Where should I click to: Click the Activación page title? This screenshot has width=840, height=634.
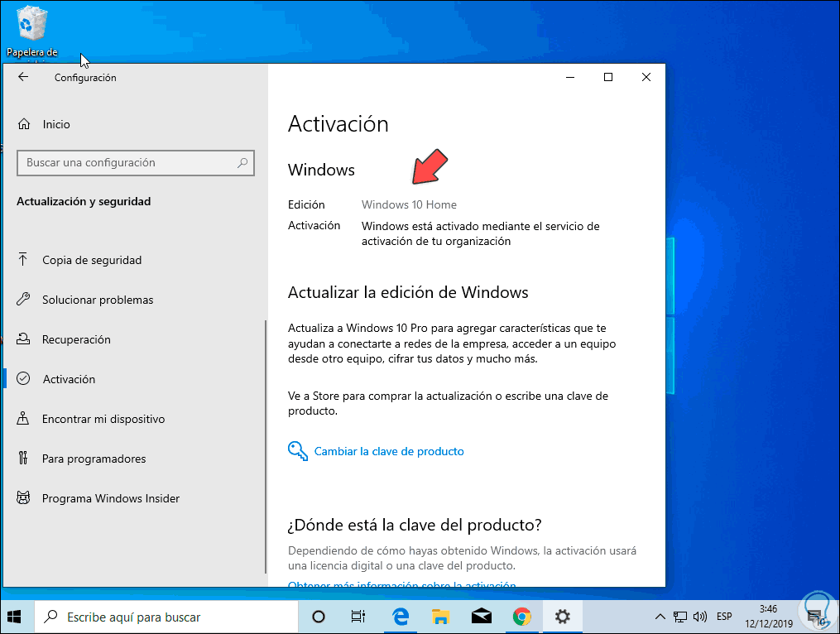coord(338,124)
